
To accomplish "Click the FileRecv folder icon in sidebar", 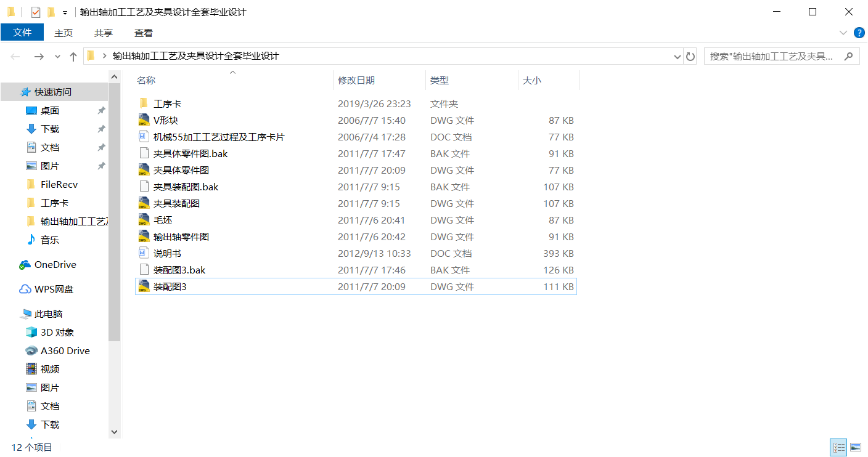I will (x=31, y=184).
